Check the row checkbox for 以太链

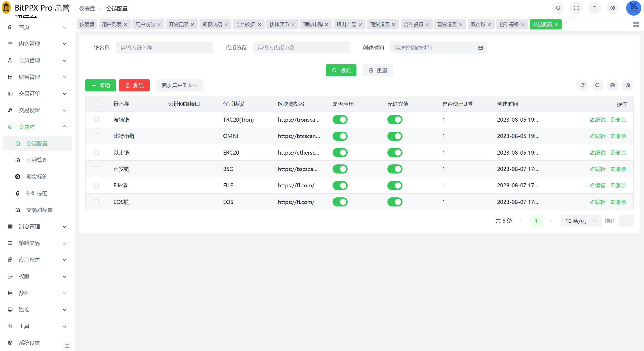(x=96, y=153)
